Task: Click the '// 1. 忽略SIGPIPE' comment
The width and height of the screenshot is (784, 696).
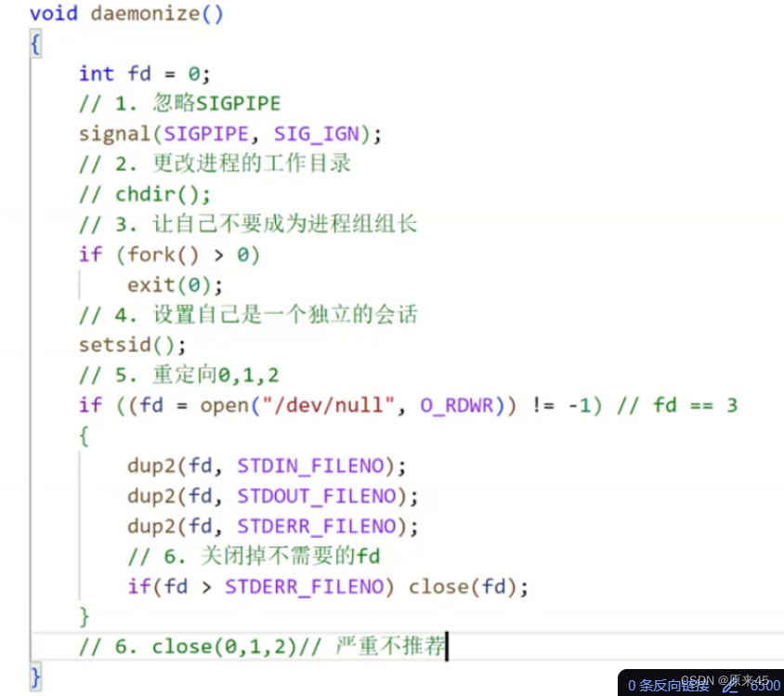Action: [179, 103]
